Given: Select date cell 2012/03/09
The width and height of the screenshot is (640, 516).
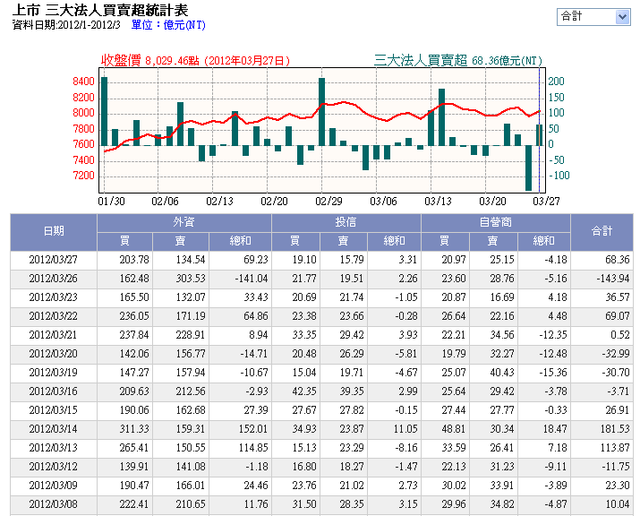Looking at the screenshot, I should click(x=53, y=486).
